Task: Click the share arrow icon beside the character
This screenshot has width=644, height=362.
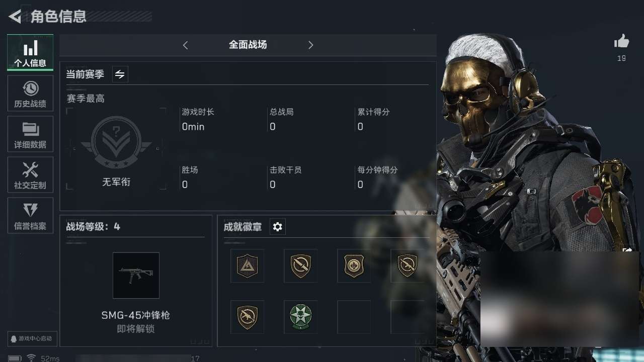Action: 627,250
